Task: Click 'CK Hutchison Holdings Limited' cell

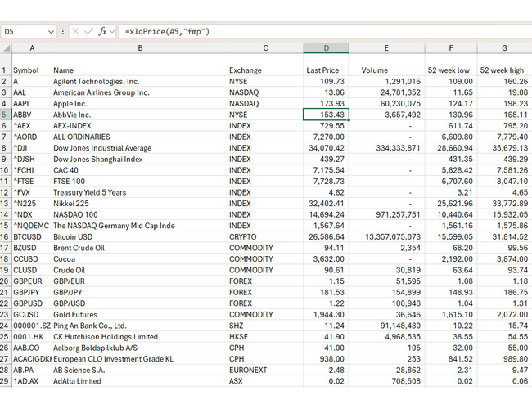Action: pyautogui.click(x=140, y=337)
